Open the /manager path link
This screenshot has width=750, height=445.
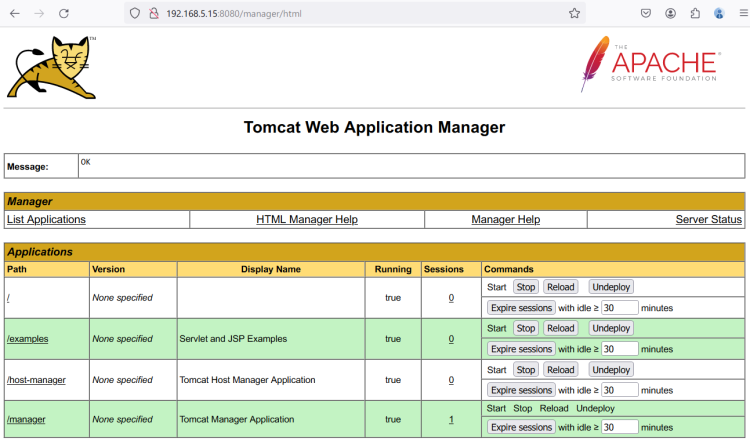click(26, 419)
